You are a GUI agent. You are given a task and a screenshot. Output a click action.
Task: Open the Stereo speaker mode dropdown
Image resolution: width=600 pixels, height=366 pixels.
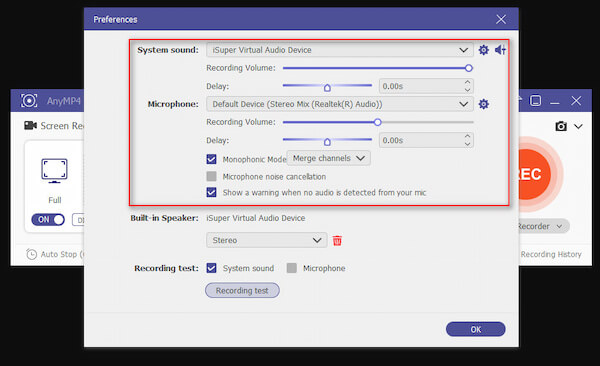267,240
